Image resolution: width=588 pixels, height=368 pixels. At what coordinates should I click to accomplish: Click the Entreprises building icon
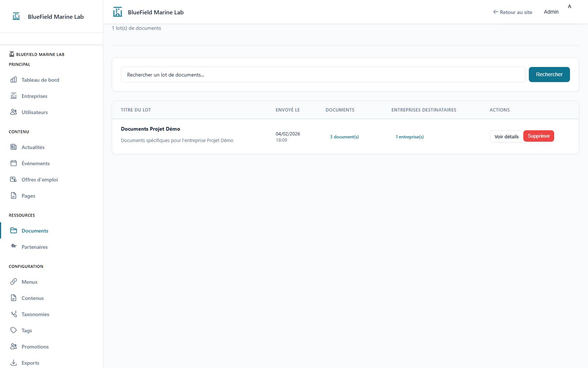click(13, 96)
